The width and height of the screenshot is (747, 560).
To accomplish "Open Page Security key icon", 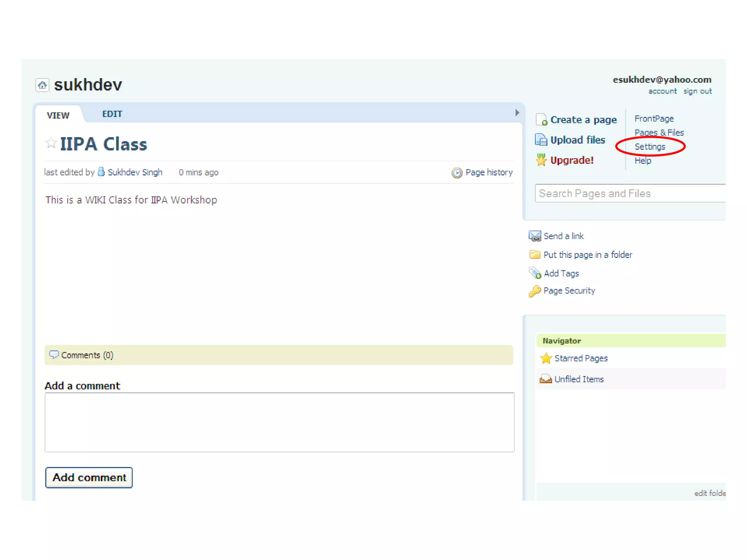I will [x=535, y=291].
